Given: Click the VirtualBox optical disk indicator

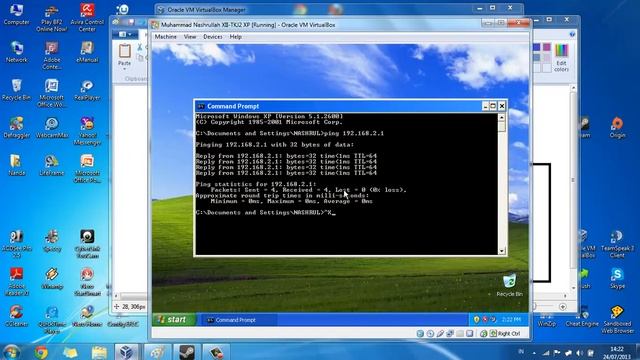Looking at the screenshot, I should [x=430, y=333].
